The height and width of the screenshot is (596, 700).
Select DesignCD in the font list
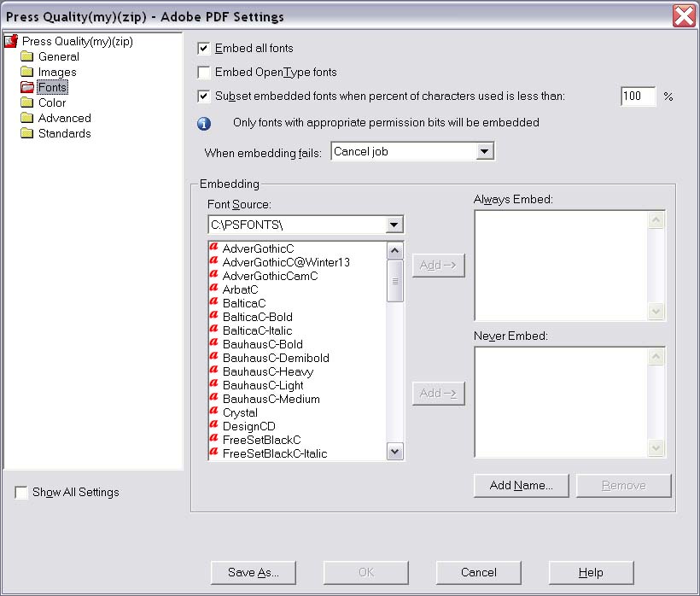click(x=249, y=426)
